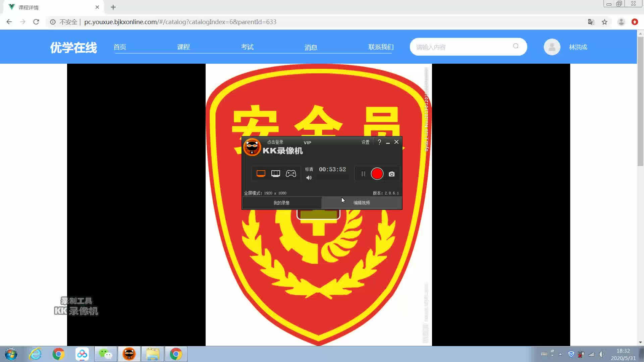Open the Chrome profile icon
The width and height of the screenshot is (644, 362).
click(621, 22)
